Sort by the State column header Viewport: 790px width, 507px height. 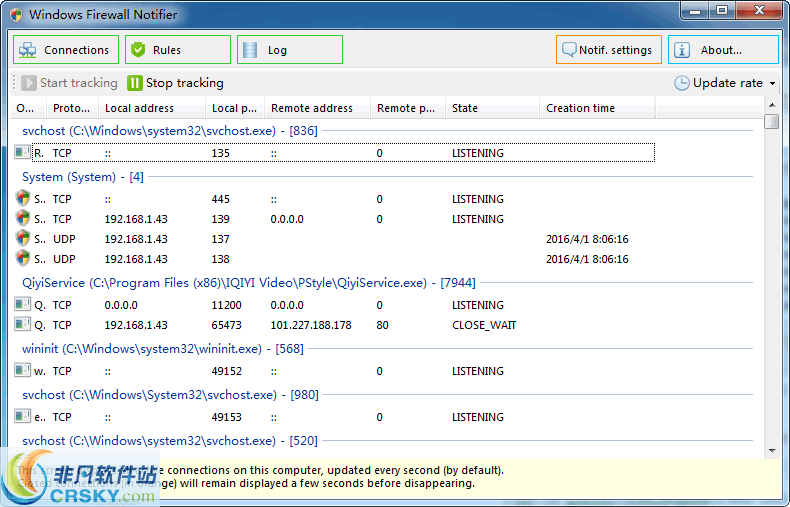click(465, 108)
